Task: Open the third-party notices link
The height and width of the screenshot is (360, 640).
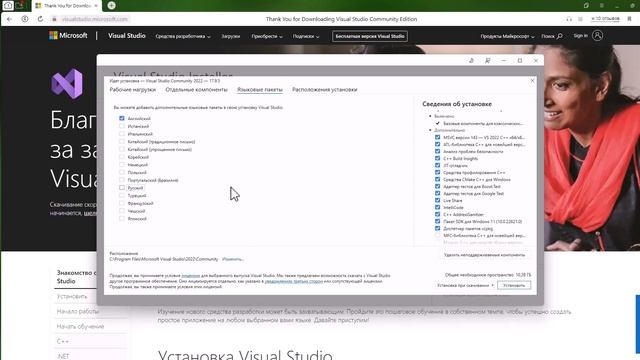Action: point(293,281)
